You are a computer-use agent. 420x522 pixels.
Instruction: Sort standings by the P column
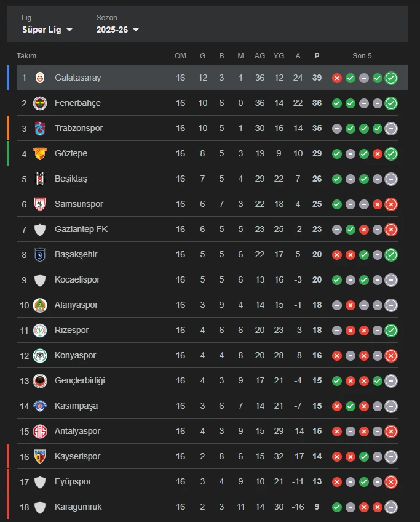coord(317,55)
